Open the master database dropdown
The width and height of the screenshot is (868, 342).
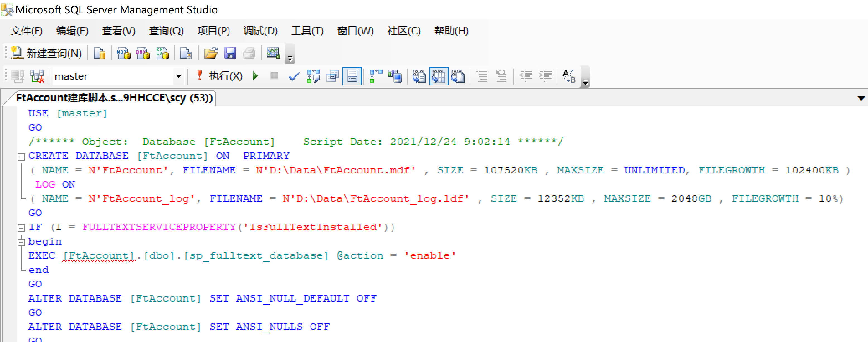pos(179,76)
